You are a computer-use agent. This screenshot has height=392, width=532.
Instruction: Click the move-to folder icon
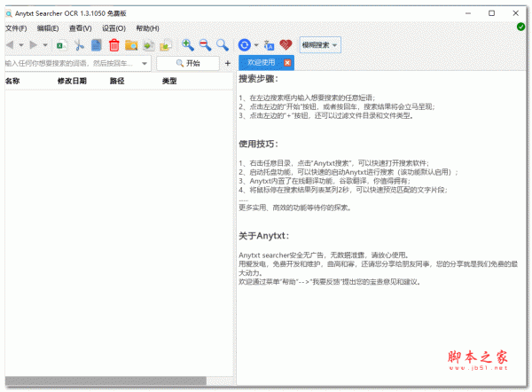click(x=167, y=45)
